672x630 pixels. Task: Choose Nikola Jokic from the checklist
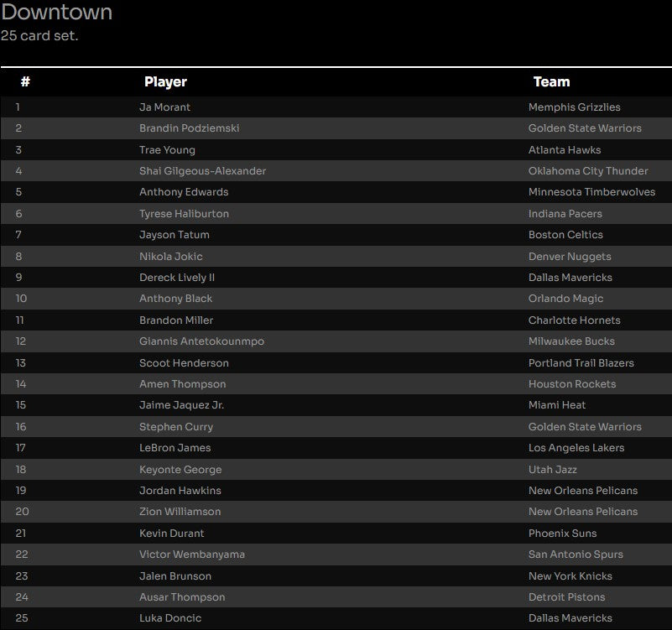(x=170, y=257)
